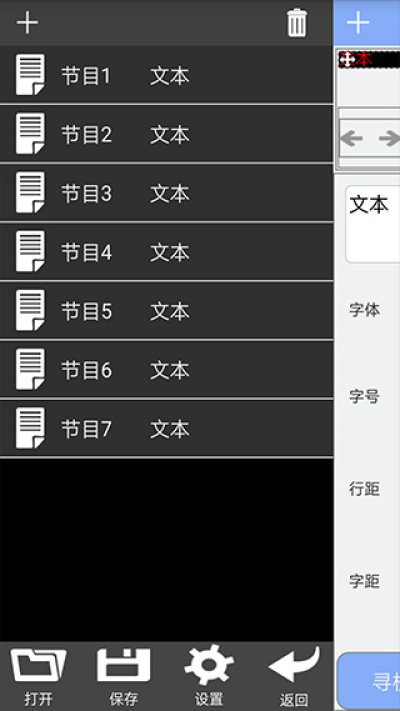Select program 节目2 in the list

tap(166, 134)
